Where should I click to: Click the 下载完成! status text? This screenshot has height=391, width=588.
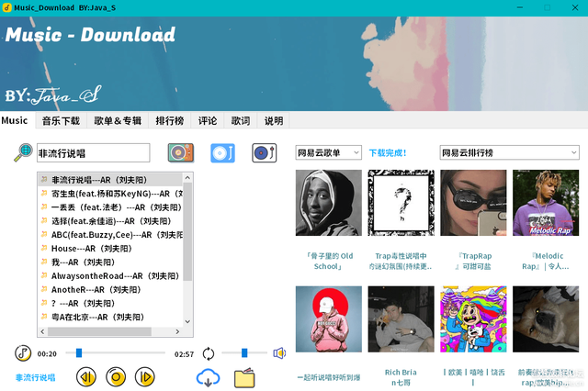pos(388,152)
